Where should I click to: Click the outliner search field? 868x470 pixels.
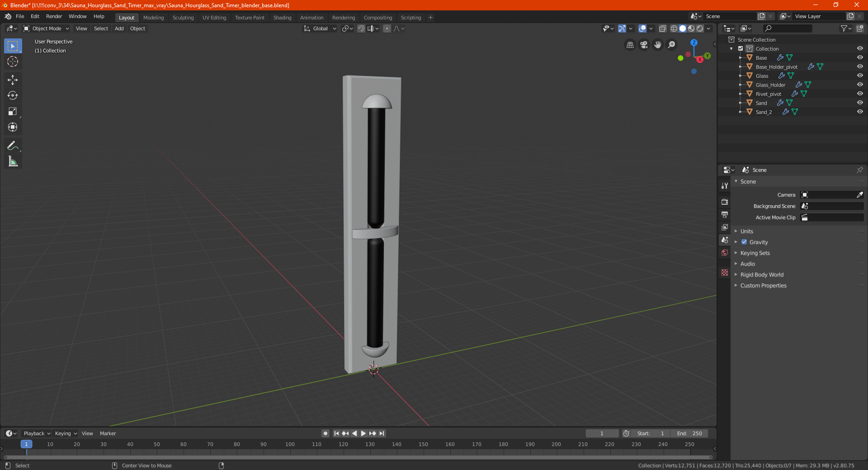tap(788, 28)
